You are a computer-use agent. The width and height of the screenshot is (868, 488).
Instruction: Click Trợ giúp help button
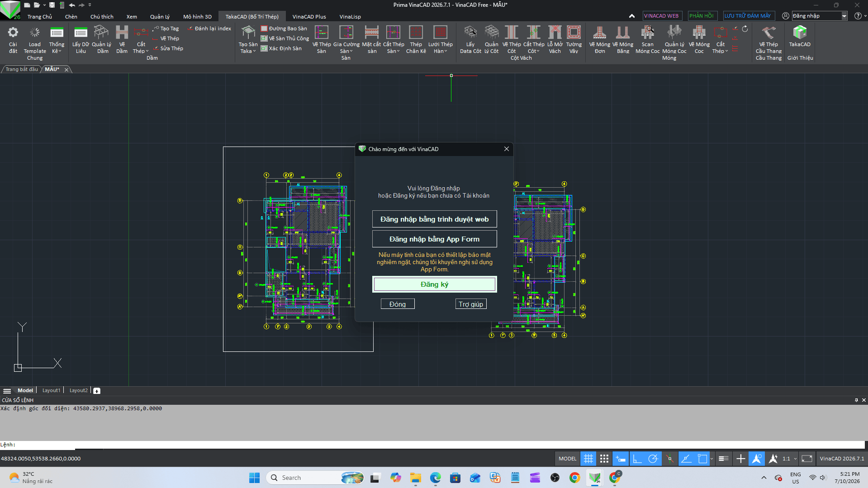tap(471, 304)
